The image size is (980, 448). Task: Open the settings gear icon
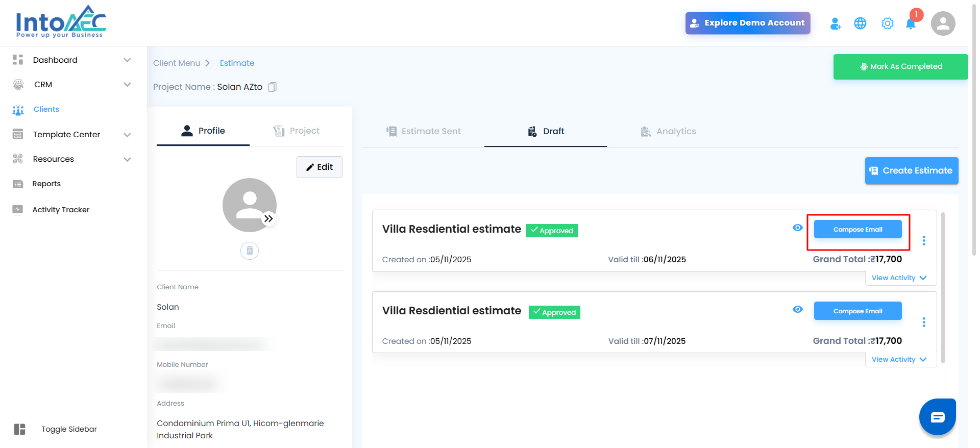click(888, 23)
